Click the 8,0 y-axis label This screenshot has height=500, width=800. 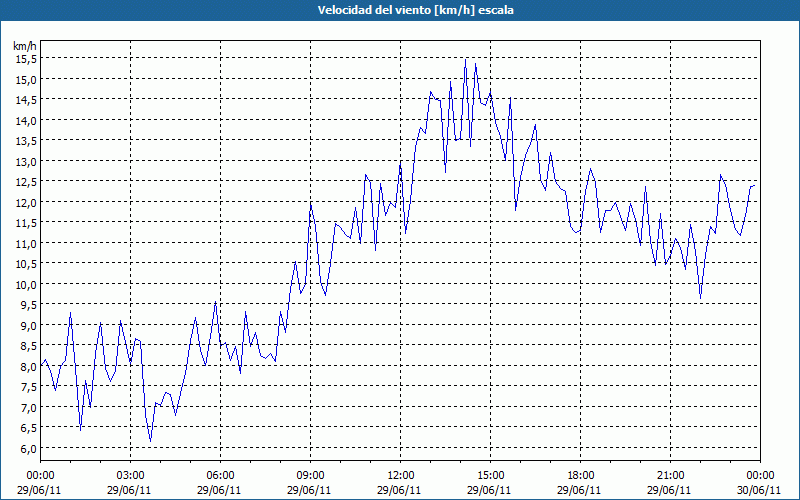click(x=29, y=366)
